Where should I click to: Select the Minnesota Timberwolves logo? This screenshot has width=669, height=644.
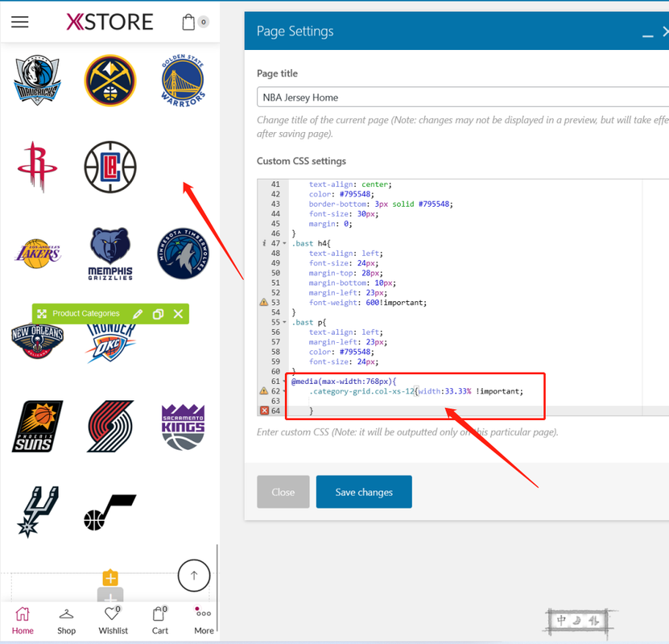pyautogui.click(x=183, y=254)
